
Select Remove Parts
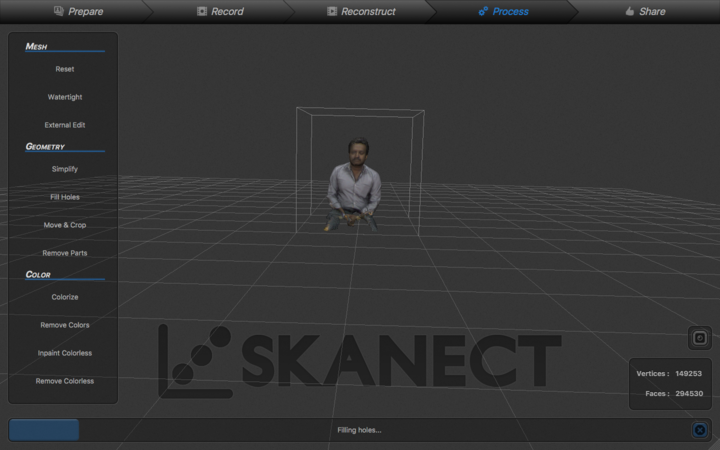(x=65, y=253)
